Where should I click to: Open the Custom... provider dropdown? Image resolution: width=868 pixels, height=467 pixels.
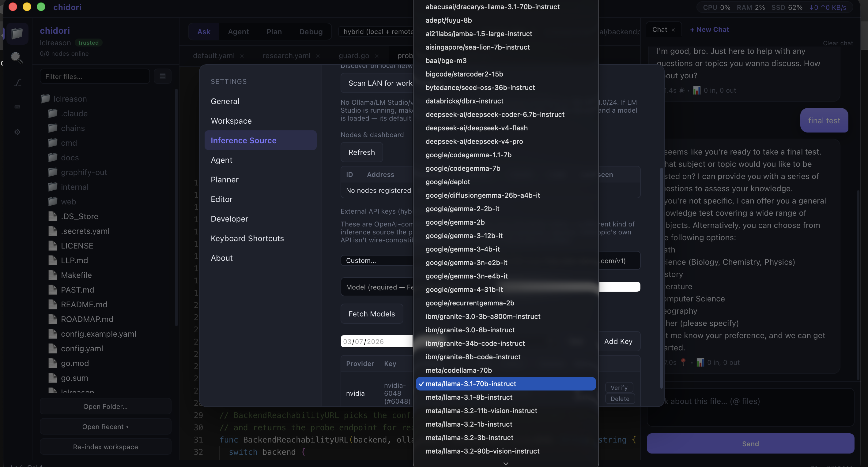tap(377, 260)
